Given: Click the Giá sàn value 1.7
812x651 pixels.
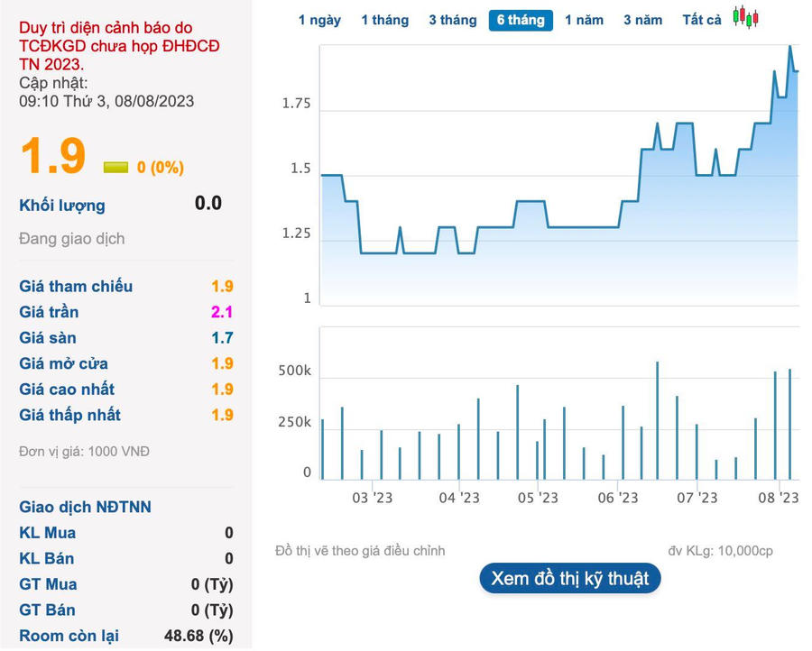Looking at the screenshot, I should [x=222, y=338].
